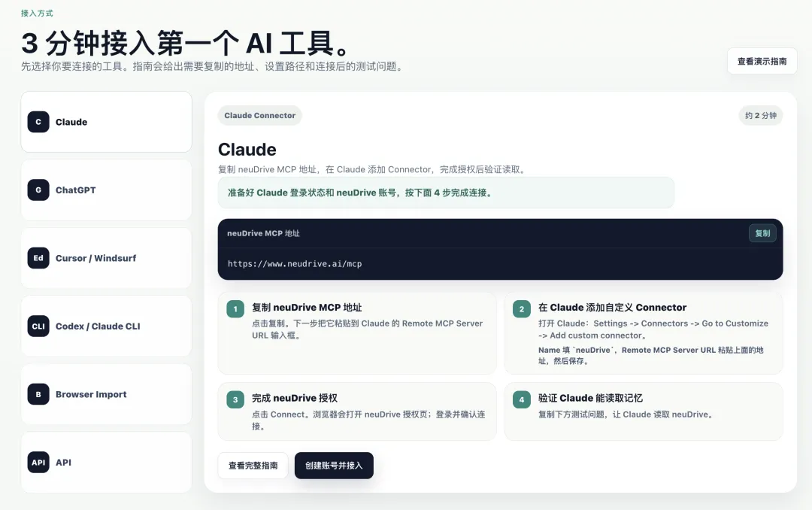Click the Claude "C" badge icon
Screen dimensions: 812x510
click(x=38, y=122)
